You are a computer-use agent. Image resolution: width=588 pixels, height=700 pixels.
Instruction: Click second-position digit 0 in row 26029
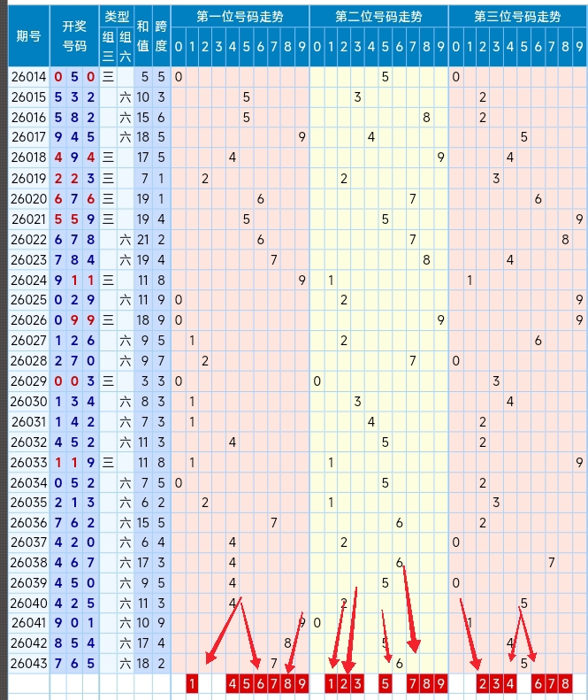pos(317,381)
